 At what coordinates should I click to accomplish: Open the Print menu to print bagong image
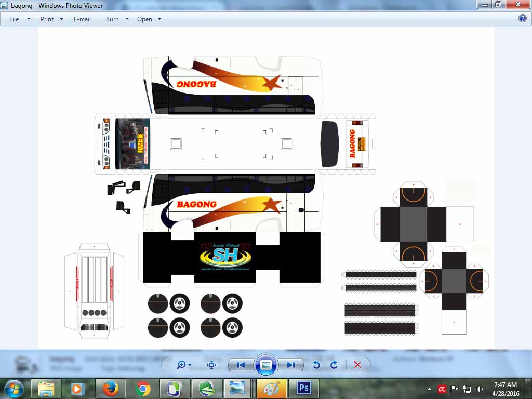coord(46,19)
